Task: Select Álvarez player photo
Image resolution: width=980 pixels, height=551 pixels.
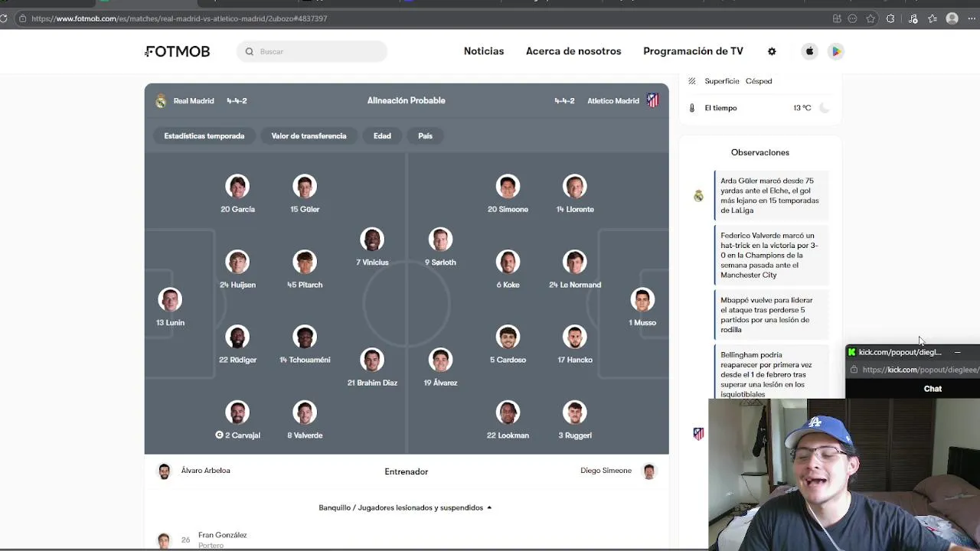Action: tap(440, 360)
